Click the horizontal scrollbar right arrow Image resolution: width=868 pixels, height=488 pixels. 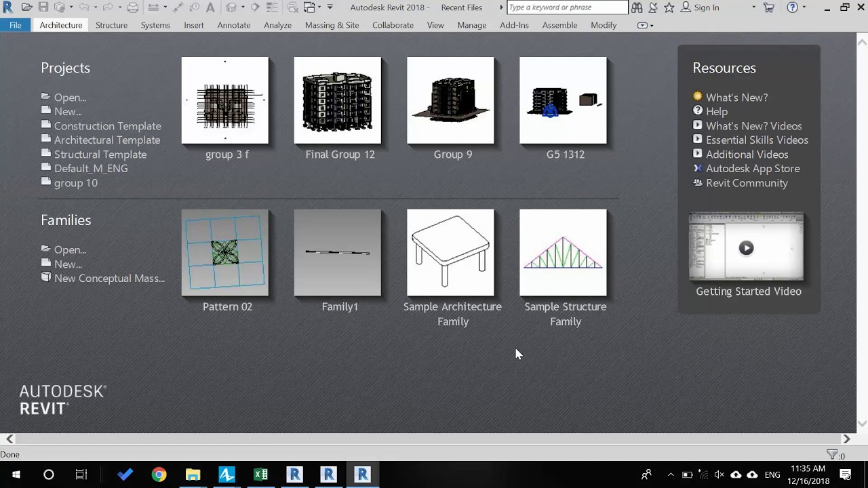846,439
